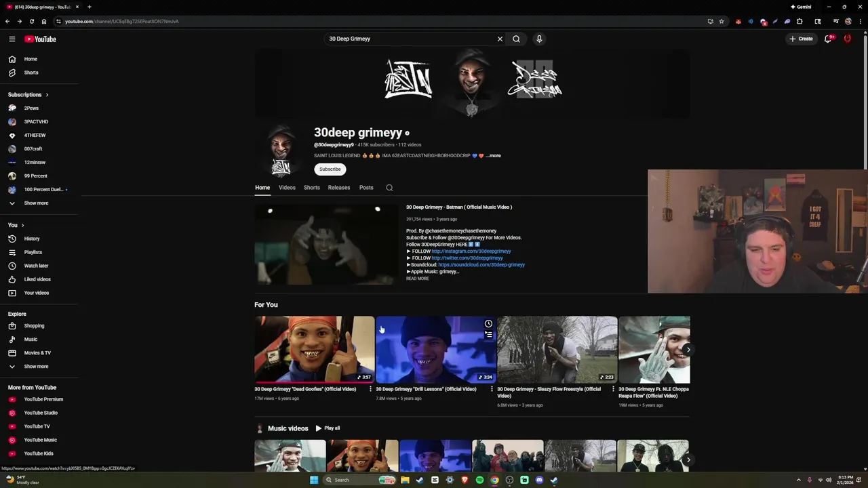This screenshot has height=488, width=868.
Task: Open Batman Official Music Video title
Action: [x=459, y=207]
